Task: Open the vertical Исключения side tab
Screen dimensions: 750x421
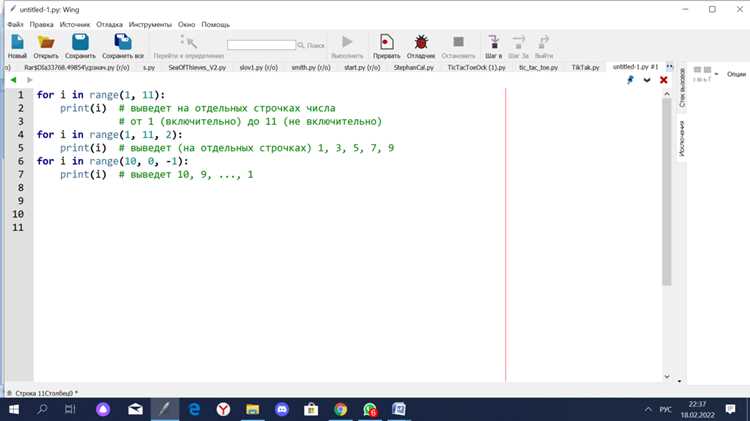Action: click(x=682, y=138)
